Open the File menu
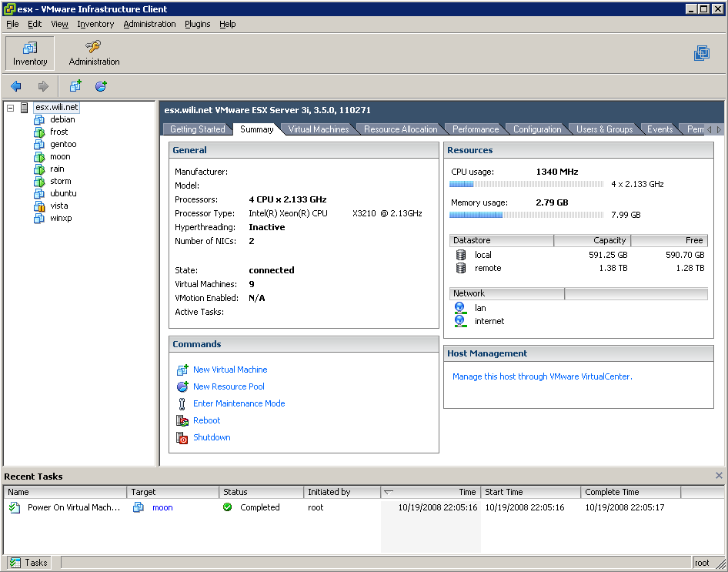Viewport: 728px width, 572px height. [x=12, y=24]
